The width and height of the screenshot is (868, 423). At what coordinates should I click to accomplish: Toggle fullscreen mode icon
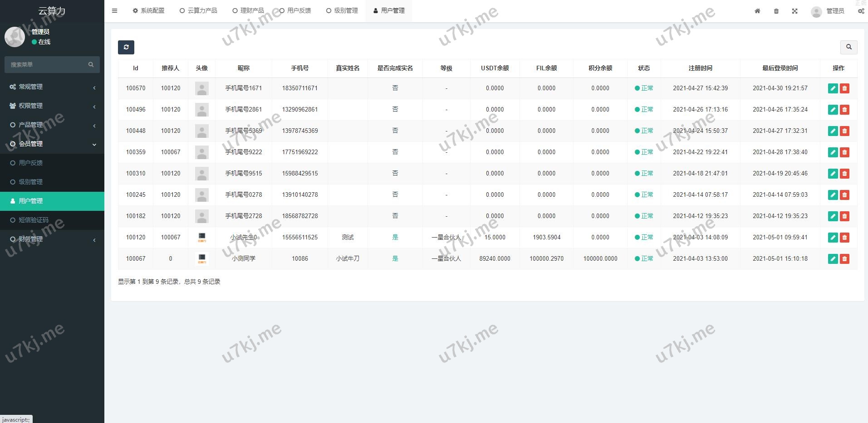click(x=794, y=11)
